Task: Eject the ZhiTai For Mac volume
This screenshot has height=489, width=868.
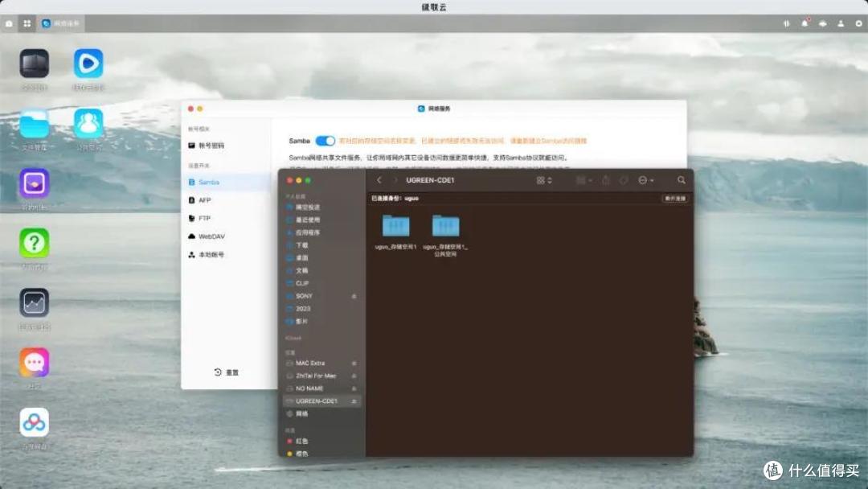Action: point(354,376)
